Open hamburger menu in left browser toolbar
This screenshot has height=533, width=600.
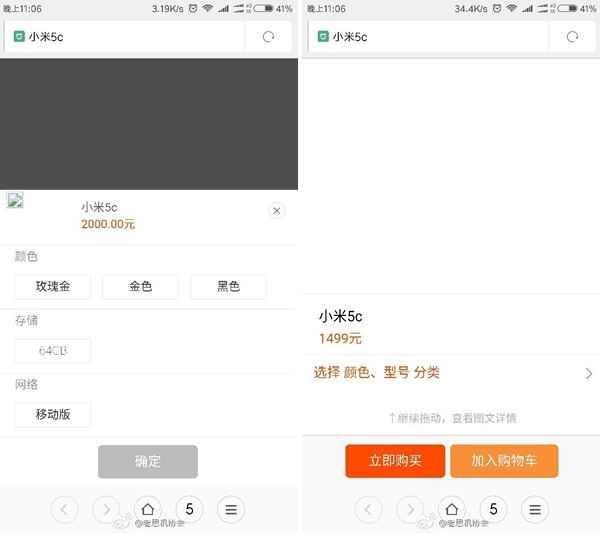coord(231,509)
